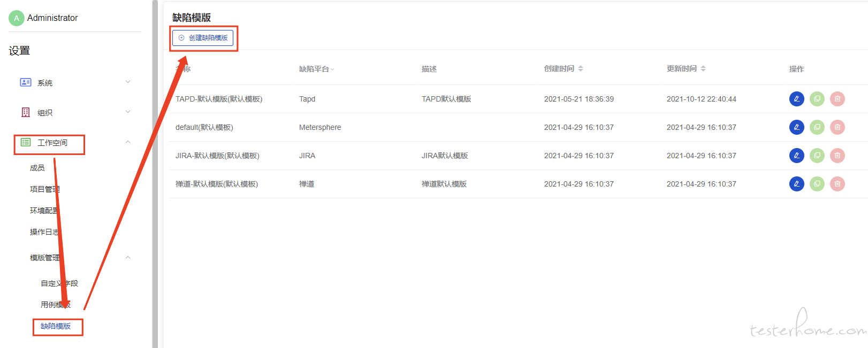This screenshot has width=868, height=348.
Task: Click the 系统 menu card icon
Action: click(26, 82)
